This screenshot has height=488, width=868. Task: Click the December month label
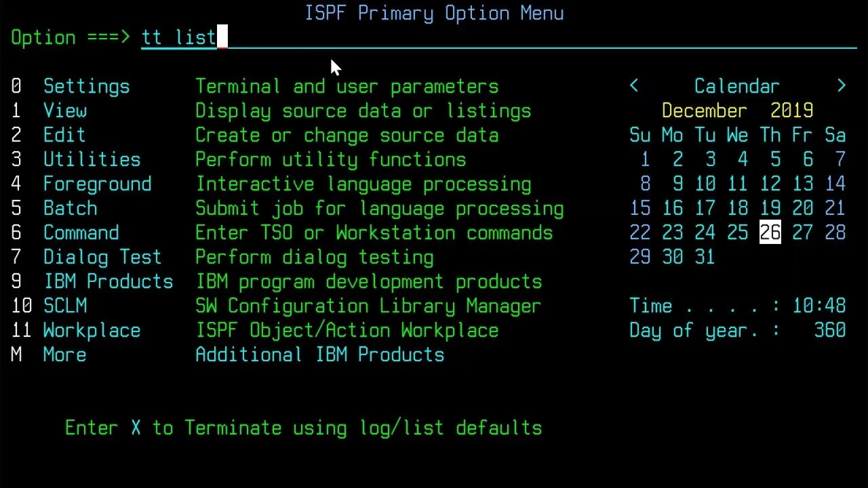tap(704, 110)
